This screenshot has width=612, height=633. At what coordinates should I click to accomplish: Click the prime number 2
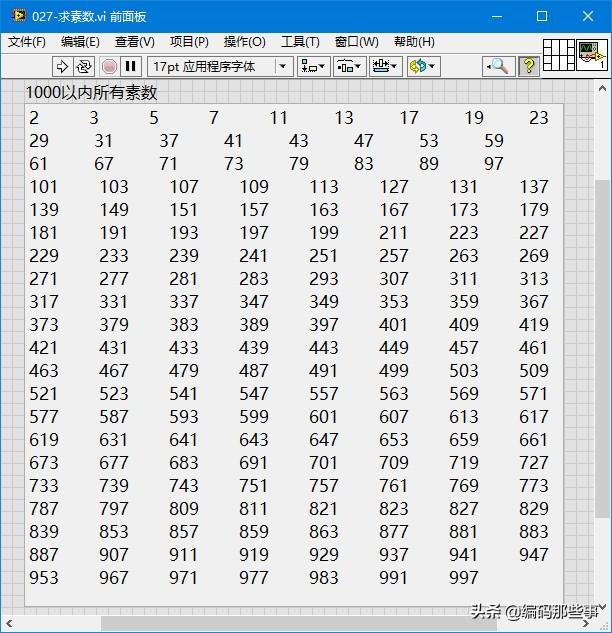(x=34, y=118)
